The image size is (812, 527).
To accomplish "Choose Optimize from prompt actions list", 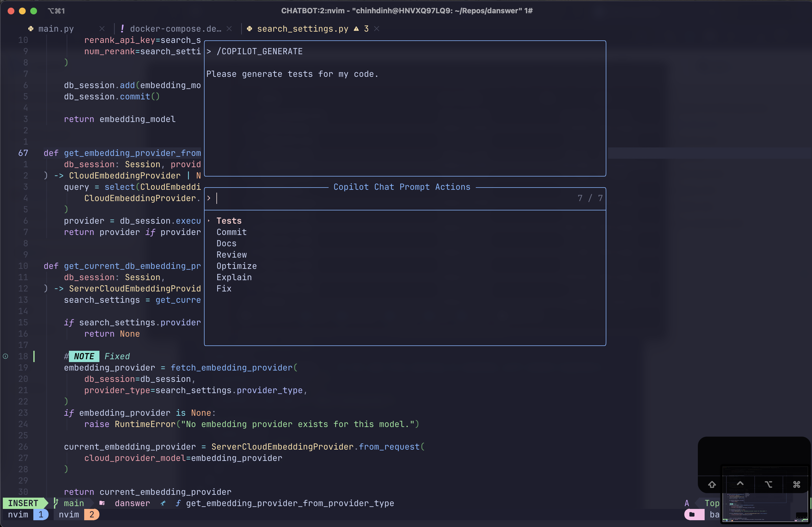I will click(x=236, y=266).
